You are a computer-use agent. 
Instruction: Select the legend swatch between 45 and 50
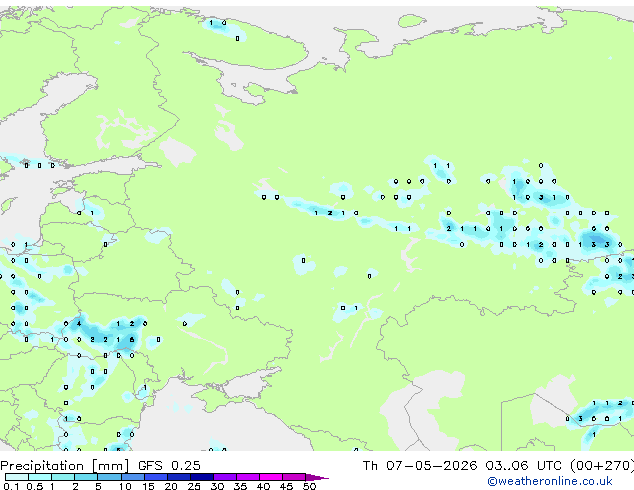point(294,477)
